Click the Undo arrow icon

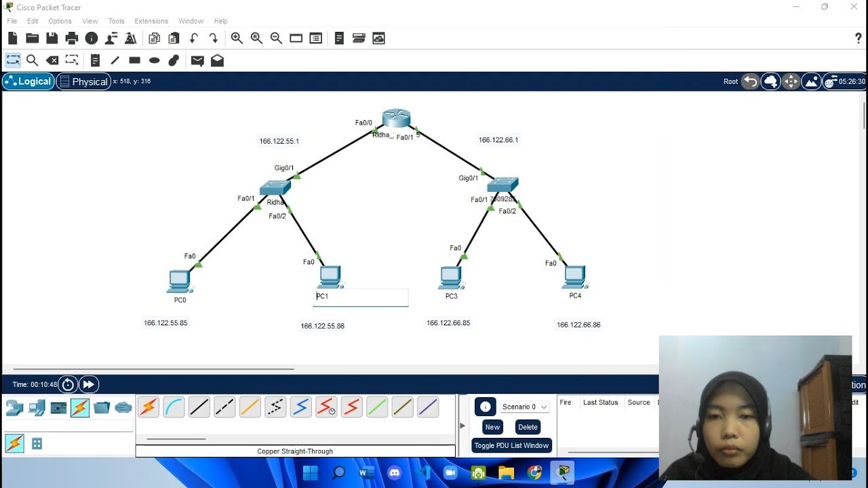pyautogui.click(x=194, y=39)
